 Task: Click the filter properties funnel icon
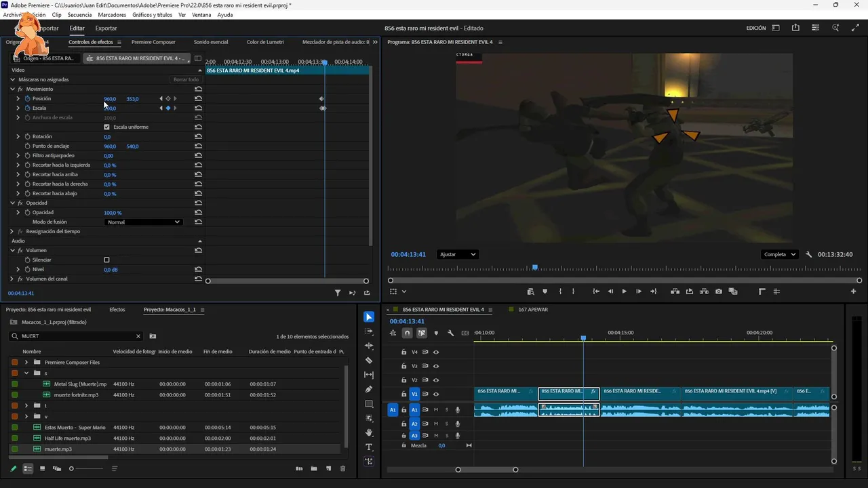[338, 293]
